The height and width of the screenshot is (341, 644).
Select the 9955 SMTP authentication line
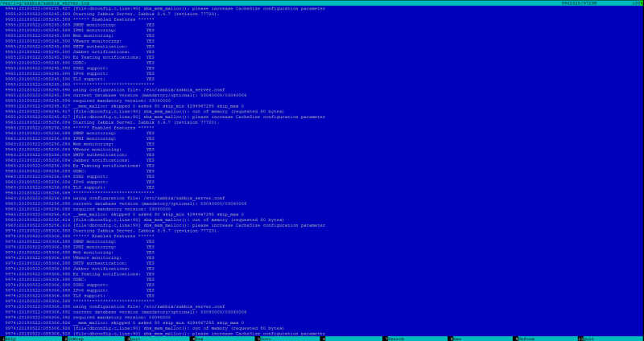pyautogui.click(x=80, y=47)
